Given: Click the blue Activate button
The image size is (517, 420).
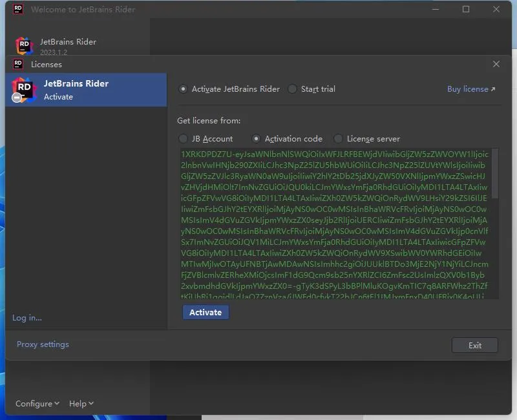Looking at the screenshot, I should [206, 312].
